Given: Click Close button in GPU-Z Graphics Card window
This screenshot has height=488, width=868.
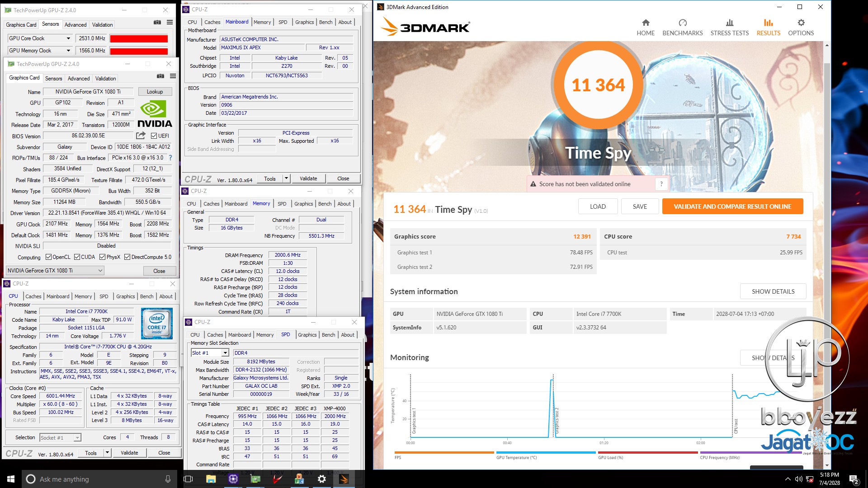Looking at the screenshot, I should pos(159,271).
